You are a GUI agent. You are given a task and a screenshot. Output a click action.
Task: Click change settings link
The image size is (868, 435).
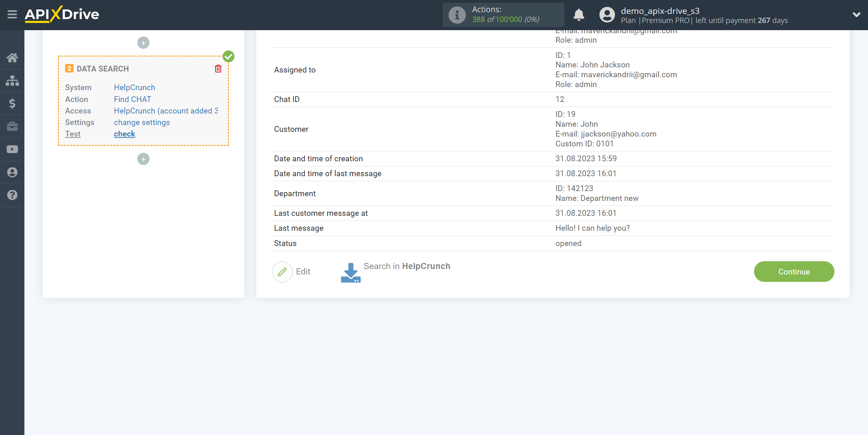coord(142,122)
